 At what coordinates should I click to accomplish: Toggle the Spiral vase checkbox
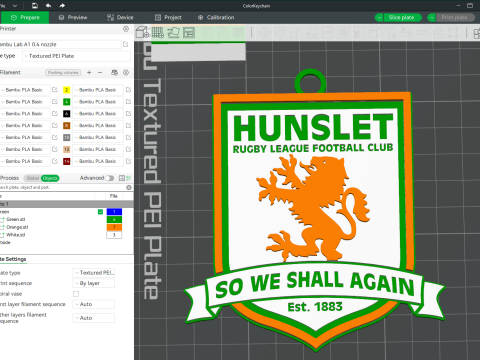[x=76, y=294]
